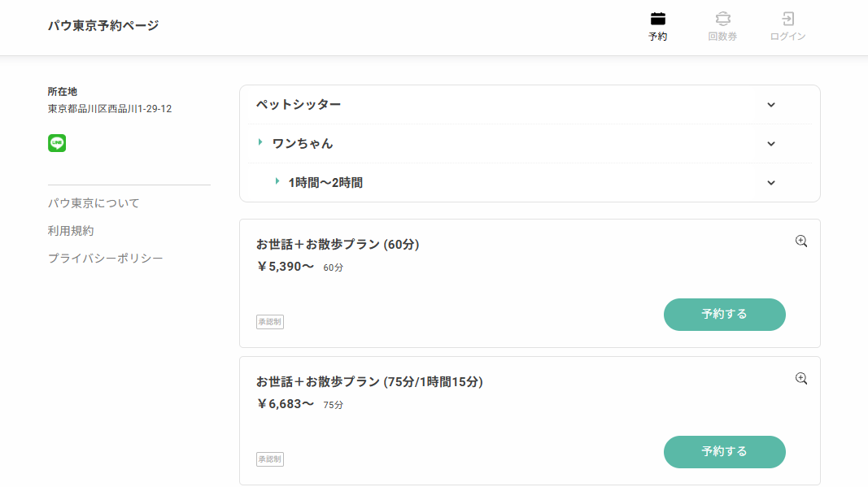Click the triangle beside 1時間～2時間

point(277,181)
